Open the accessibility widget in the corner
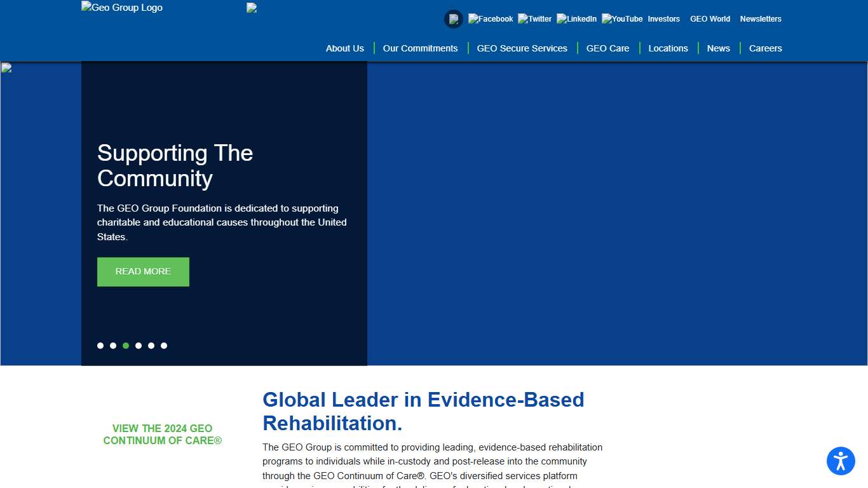868x488 pixels. pos(841,461)
